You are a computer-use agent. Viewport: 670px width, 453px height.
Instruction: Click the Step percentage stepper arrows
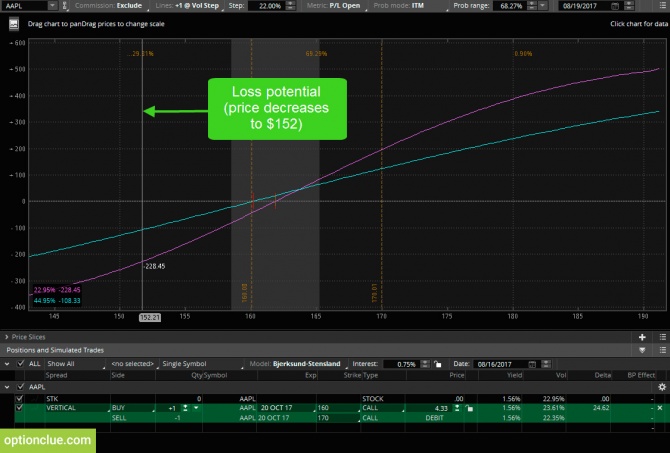[290, 6]
